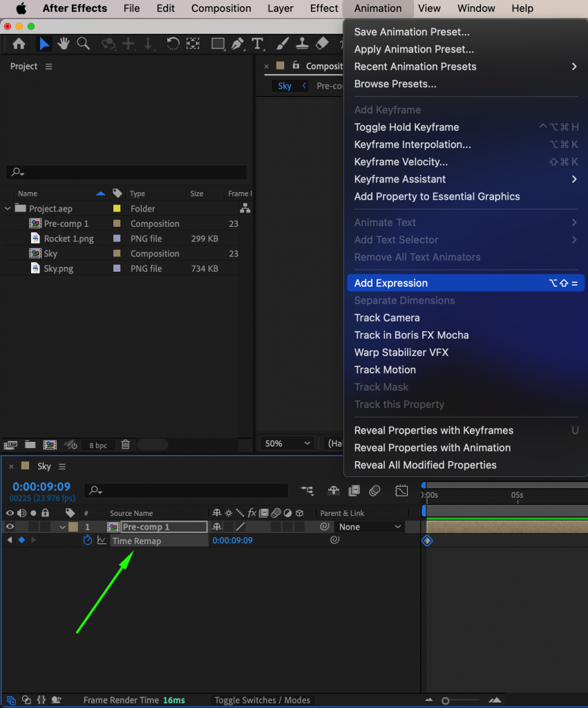Click the Toggle Switches / Modes button

pos(262,700)
